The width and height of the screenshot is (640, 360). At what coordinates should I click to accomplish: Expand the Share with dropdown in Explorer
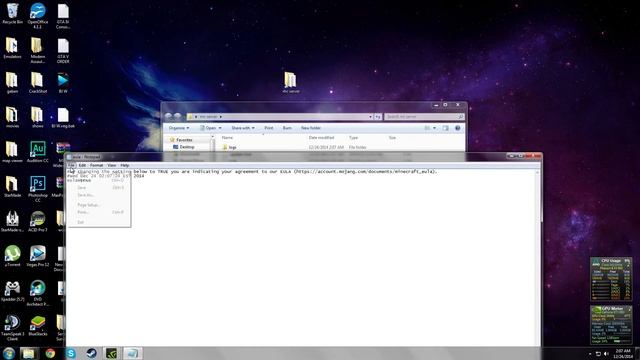[243, 128]
